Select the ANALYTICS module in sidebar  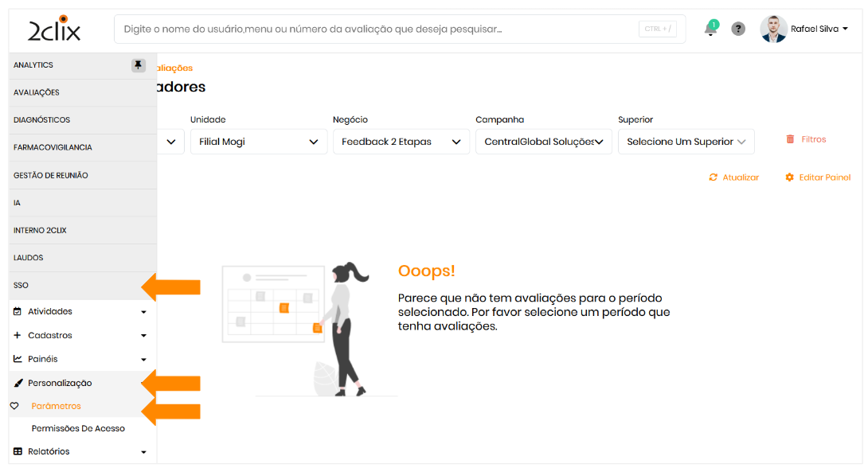pyautogui.click(x=33, y=65)
